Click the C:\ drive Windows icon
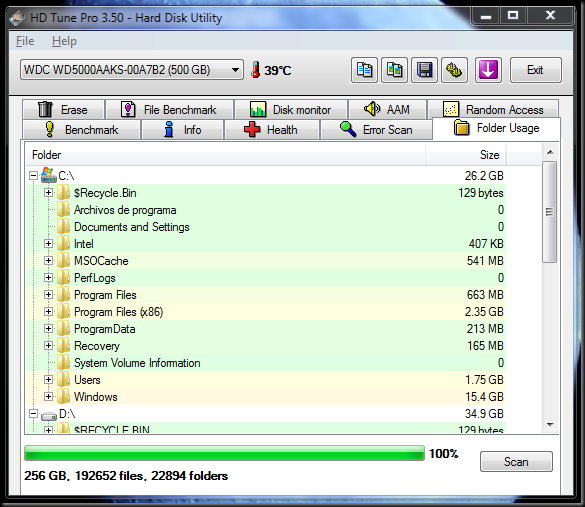This screenshot has height=507, width=585. pyautogui.click(x=49, y=175)
